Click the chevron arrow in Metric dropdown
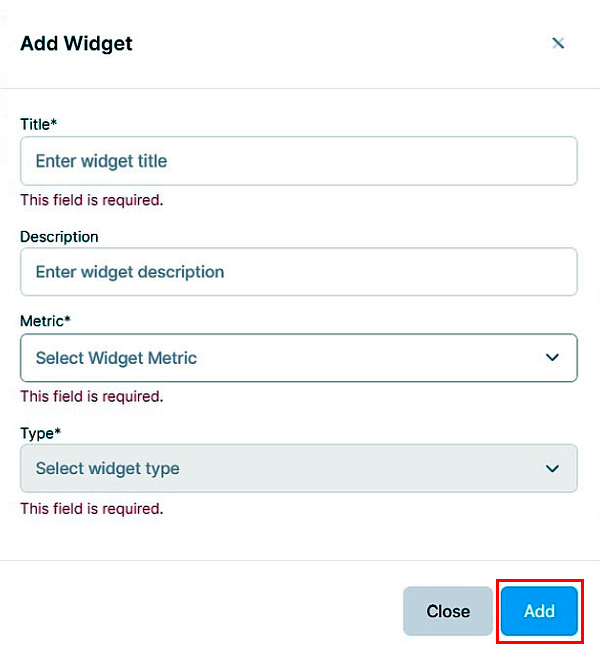Image resolution: width=600 pixels, height=656 pixels. point(552,358)
